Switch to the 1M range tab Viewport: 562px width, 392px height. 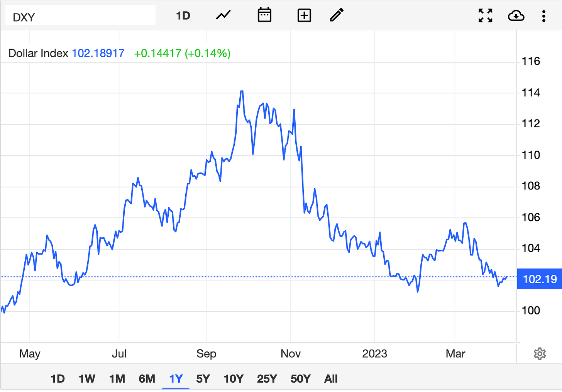[x=117, y=379]
